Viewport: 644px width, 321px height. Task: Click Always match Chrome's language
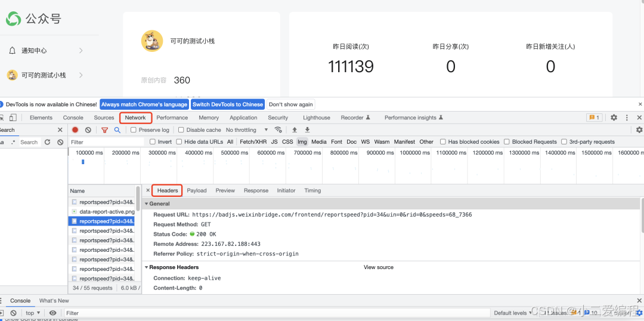coord(144,104)
